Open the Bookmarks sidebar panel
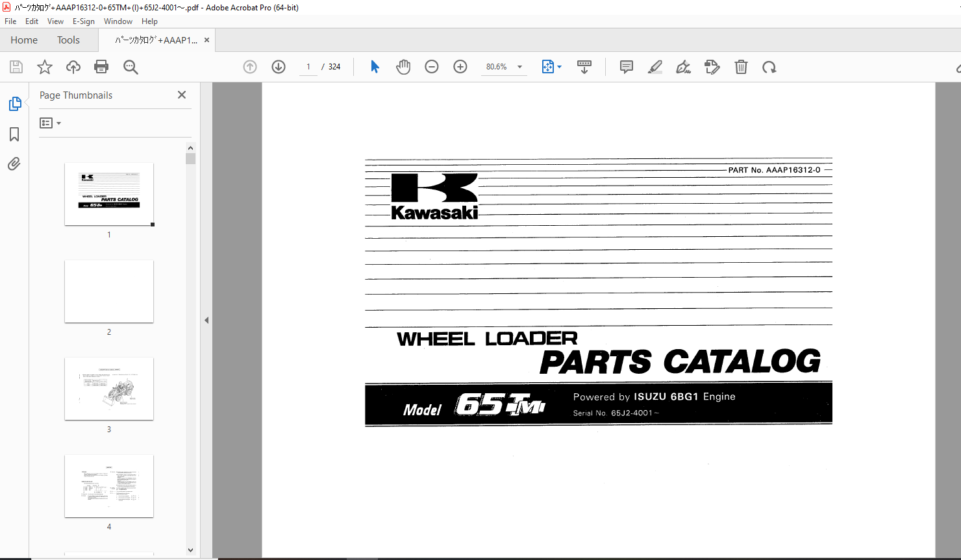 pyautogui.click(x=14, y=134)
